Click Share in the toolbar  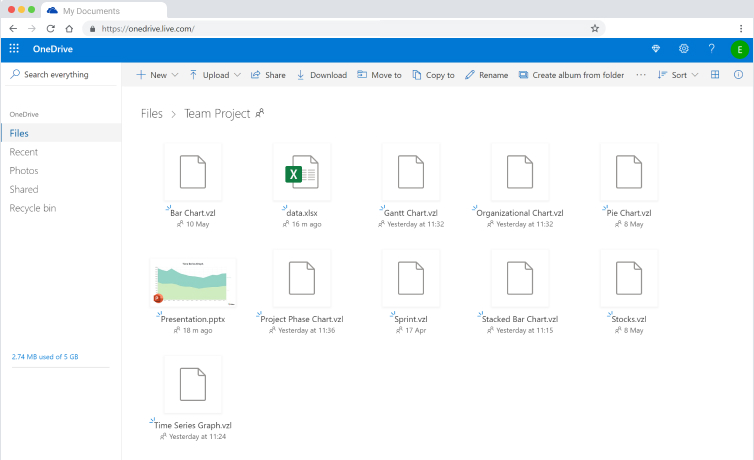point(268,75)
